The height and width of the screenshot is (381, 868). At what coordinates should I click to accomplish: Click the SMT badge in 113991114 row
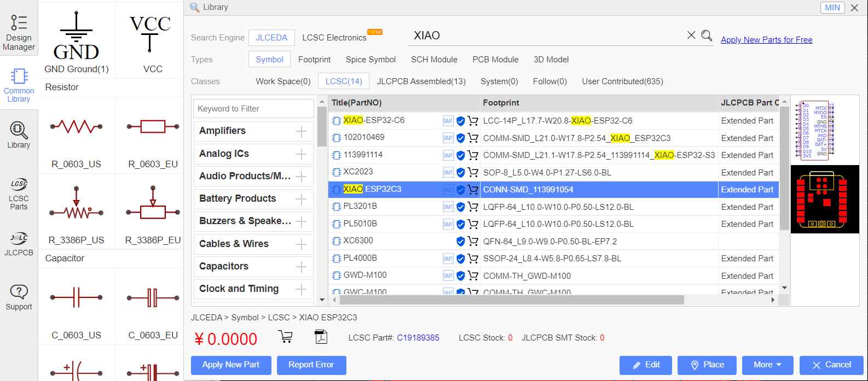tap(448, 155)
